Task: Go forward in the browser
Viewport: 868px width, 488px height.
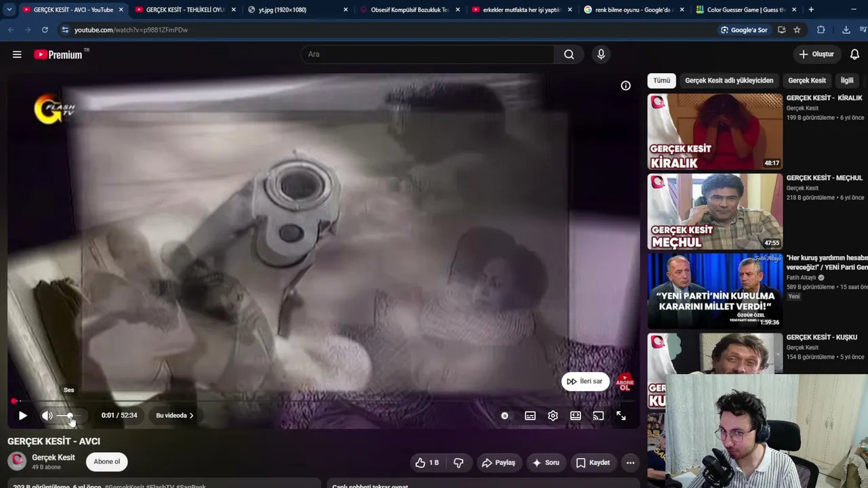Action: (28, 30)
